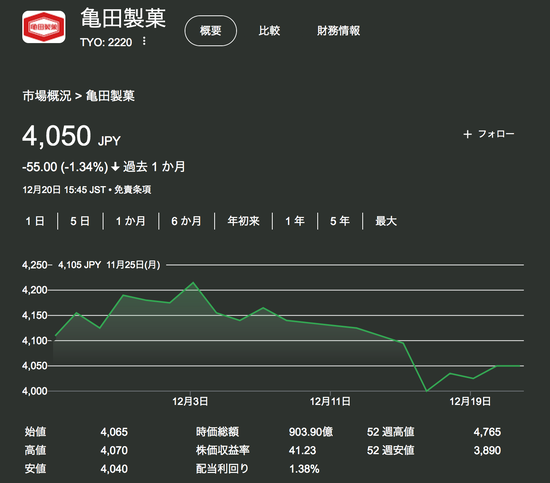Open the 財務情報 tab
Screen dimensions: 550x483
(338, 31)
